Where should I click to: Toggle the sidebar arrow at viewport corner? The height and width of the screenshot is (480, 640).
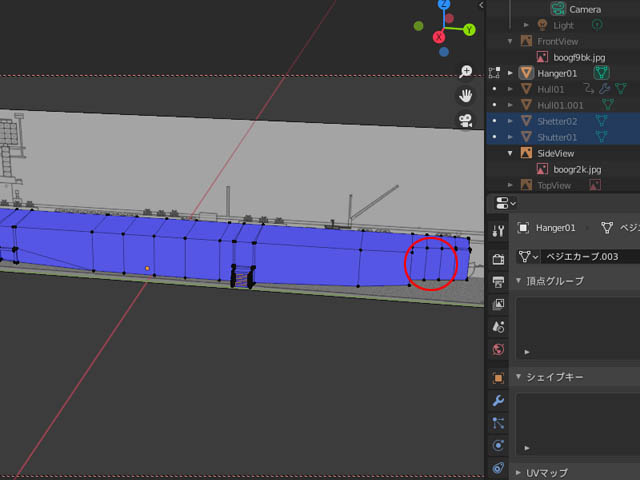pyautogui.click(x=481, y=5)
